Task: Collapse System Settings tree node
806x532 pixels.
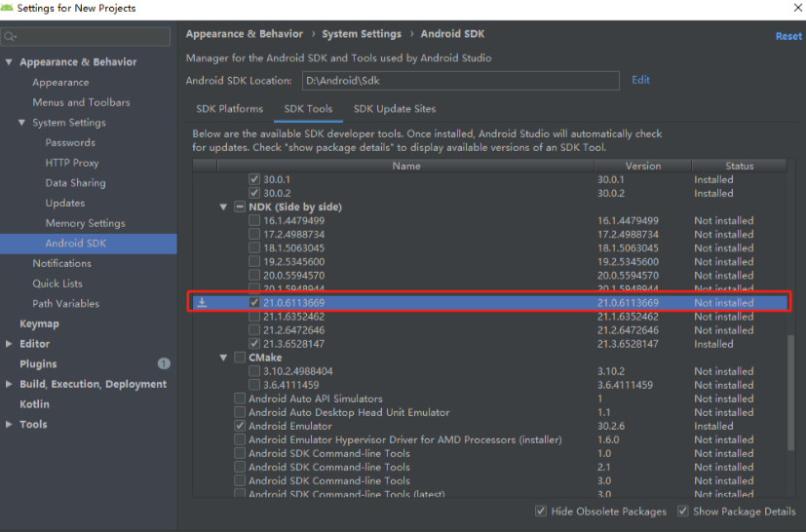Action: point(21,123)
